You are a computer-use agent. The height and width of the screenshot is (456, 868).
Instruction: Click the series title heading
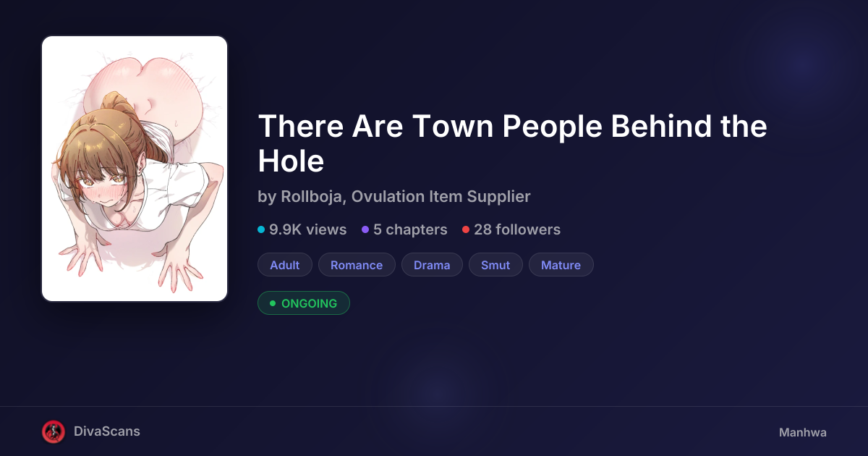[x=512, y=144]
